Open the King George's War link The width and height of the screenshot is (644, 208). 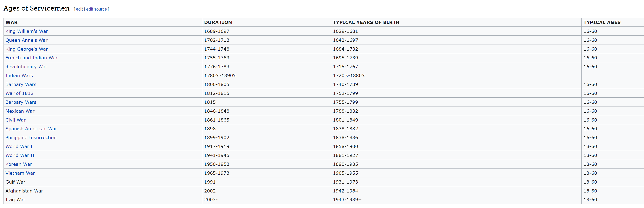click(26, 49)
